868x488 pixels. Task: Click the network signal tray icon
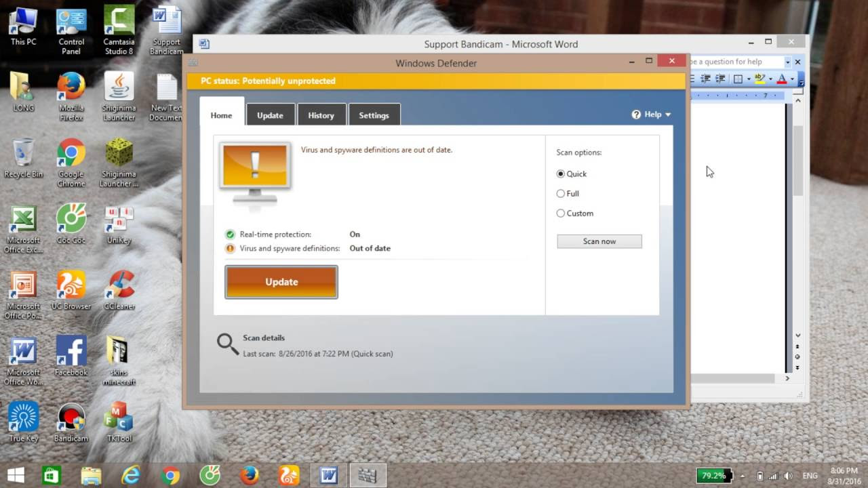(x=774, y=476)
